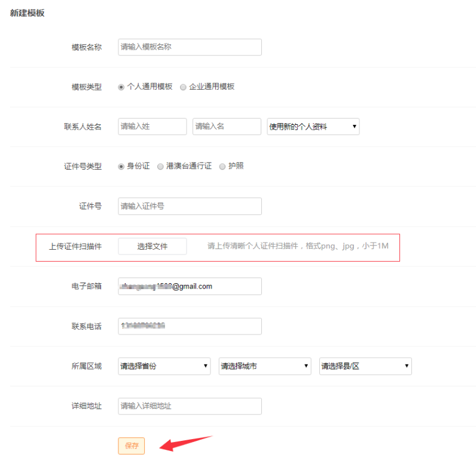Focus the 联系电话 phone number field
The height and width of the screenshot is (460, 476).
(x=190, y=326)
